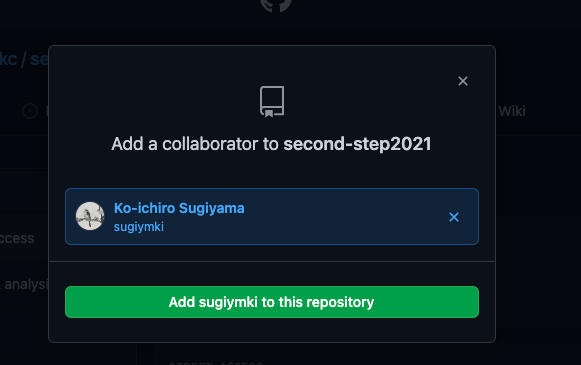Image resolution: width=581 pixels, height=365 pixels.
Task: Click the Add a collaborator heading text
Action: coord(195,144)
